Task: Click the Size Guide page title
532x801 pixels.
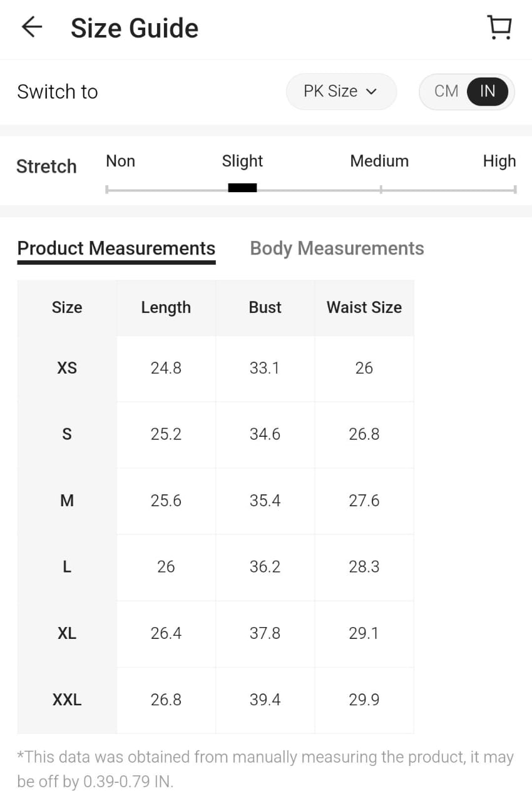Action: point(135,29)
